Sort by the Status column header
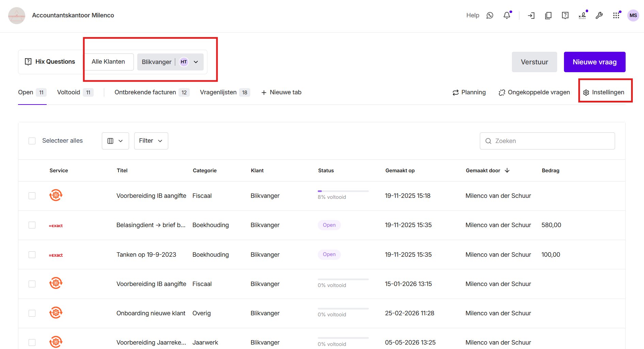The image size is (644, 349). coord(326,170)
